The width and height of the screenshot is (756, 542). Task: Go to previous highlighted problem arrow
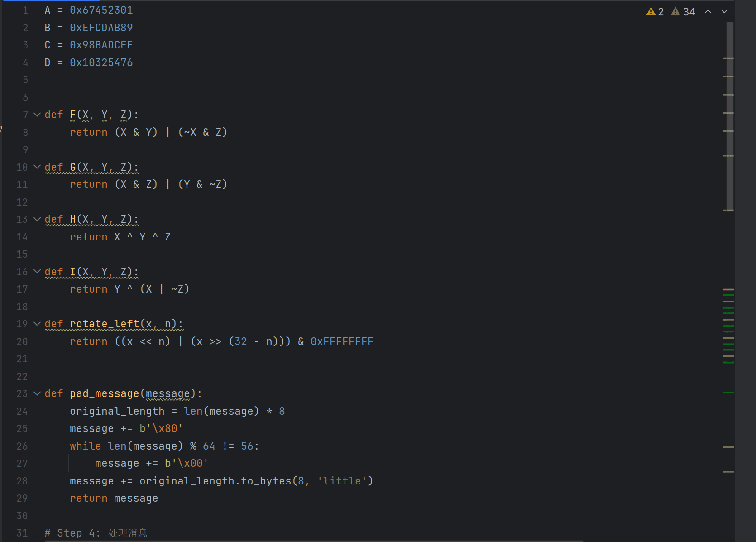pyautogui.click(x=708, y=12)
